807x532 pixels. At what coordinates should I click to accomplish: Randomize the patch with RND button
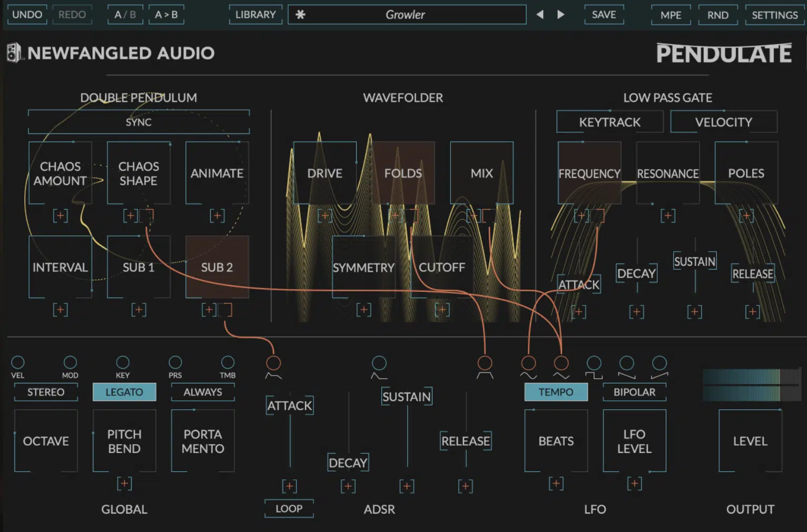(x=717, y=15)
